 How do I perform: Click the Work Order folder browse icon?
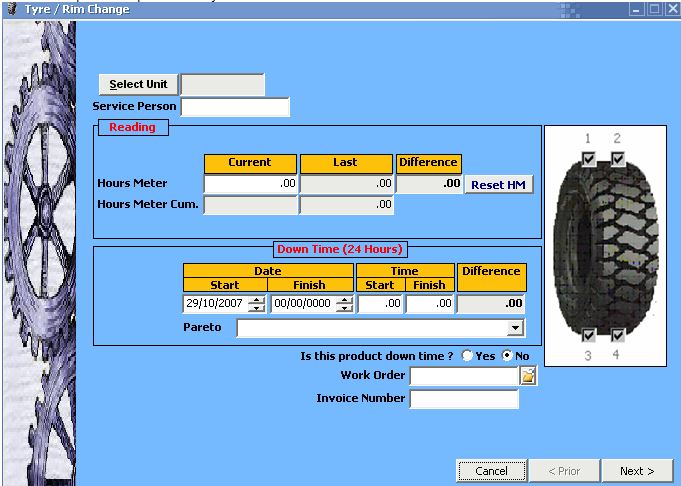pyautogui.click(x=528, y=376)
